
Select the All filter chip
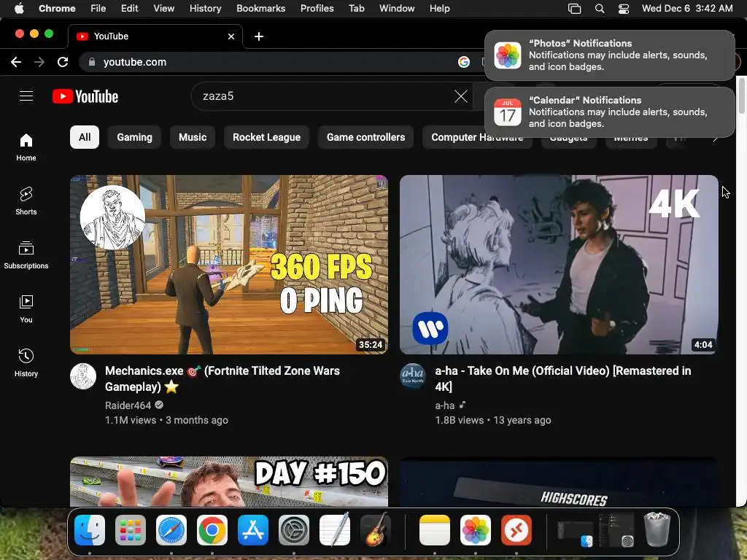pos(85,137)
